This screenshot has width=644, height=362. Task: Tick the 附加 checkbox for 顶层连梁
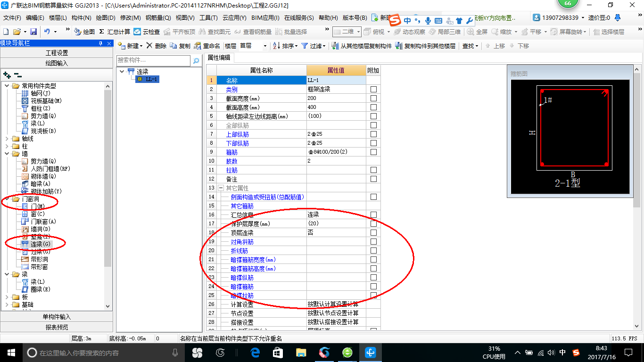(373, 233)
